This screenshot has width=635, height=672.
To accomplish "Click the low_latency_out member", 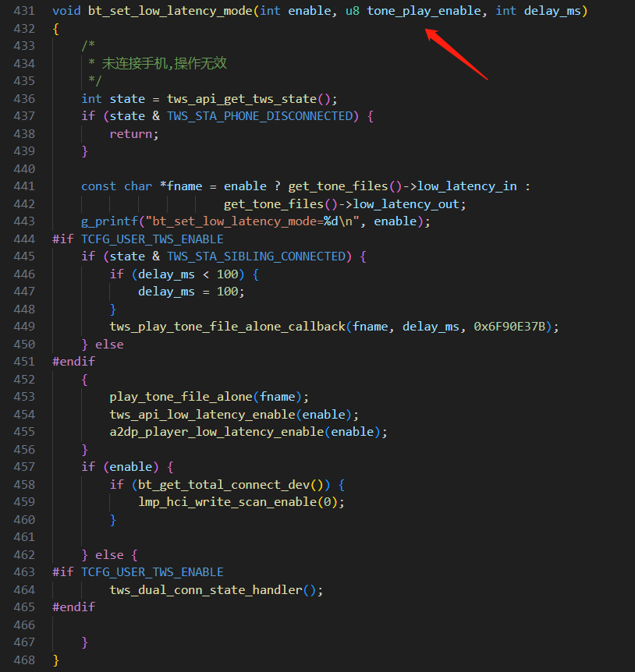I will coord(406,204).
